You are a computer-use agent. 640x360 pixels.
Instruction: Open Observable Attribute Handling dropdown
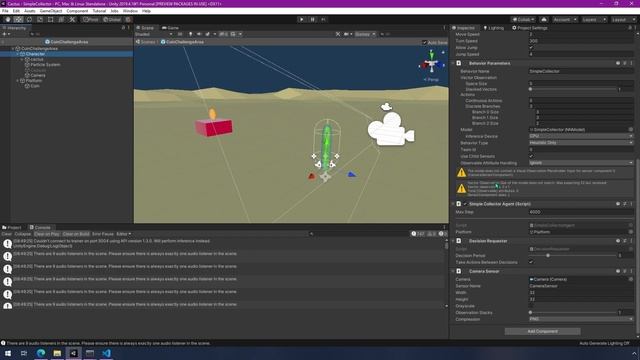581,162
